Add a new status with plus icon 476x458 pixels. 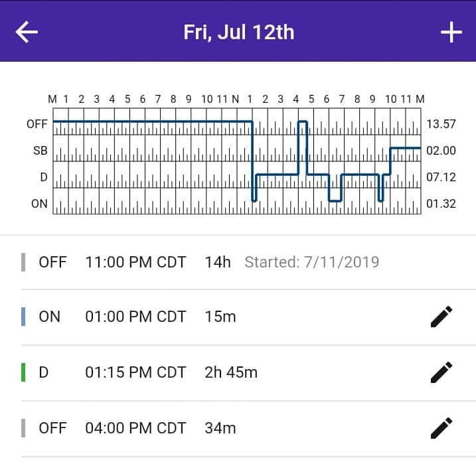coord(451,32)
